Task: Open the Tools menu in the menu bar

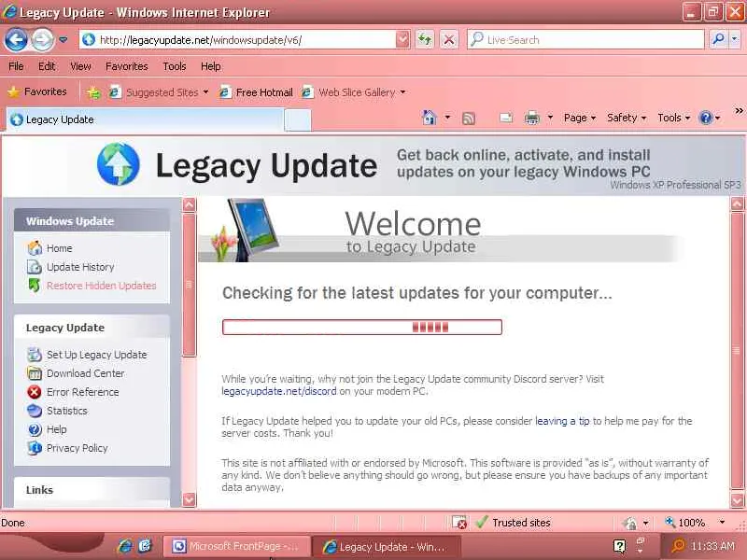Action: click(175, 66)
